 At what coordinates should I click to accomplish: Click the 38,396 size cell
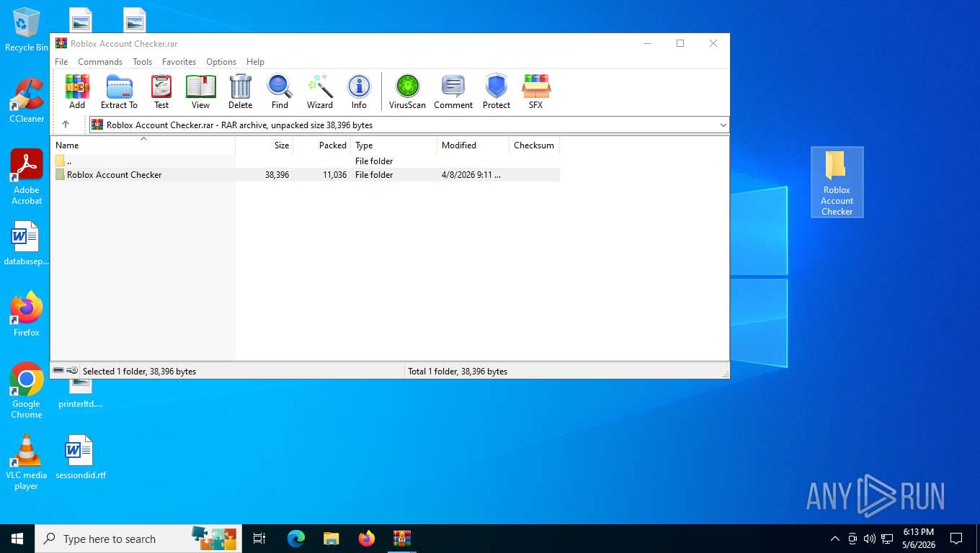(x=277, y=174)
